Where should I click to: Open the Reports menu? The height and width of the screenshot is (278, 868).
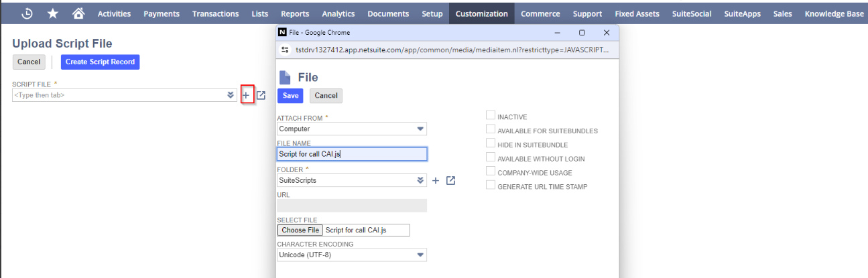click(295, 13)
